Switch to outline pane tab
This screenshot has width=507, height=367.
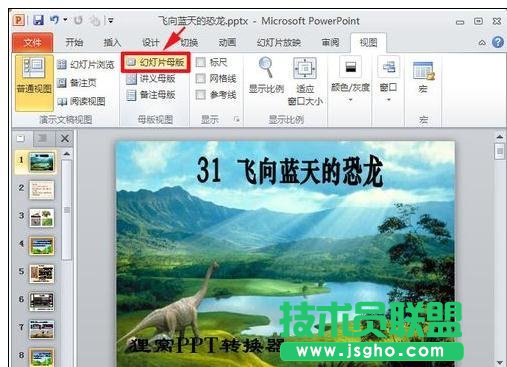43,138
